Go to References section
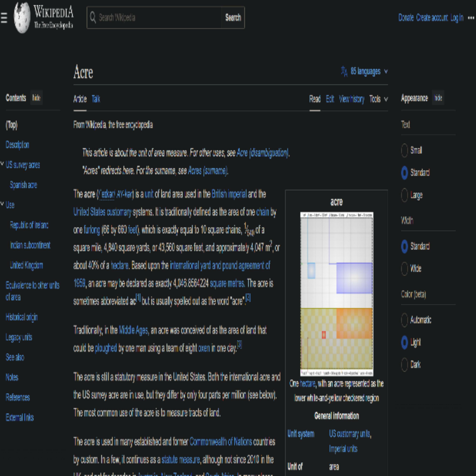The width and height of the screenshot is (476, 476). click(17, 397)
